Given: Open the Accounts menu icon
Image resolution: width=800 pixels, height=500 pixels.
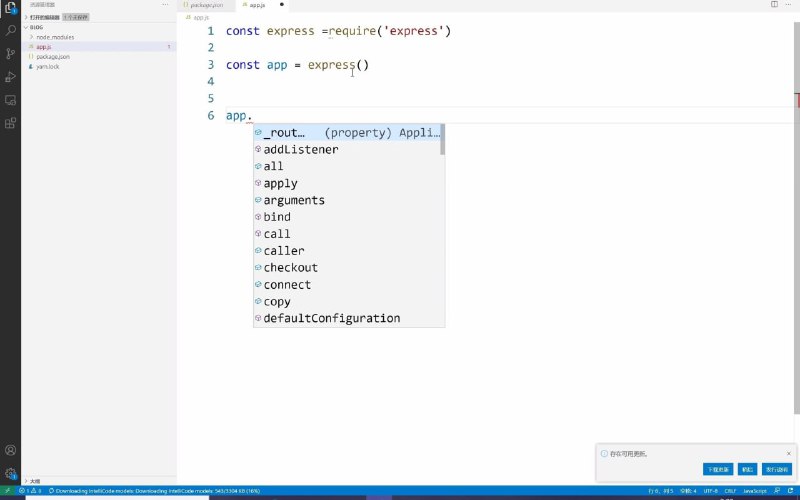Looking at the screenshot, I should coord(10,451).
